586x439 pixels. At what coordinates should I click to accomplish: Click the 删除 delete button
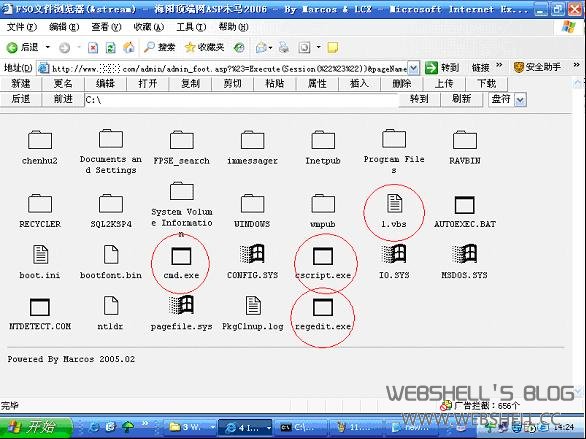(x=402, y=83)
